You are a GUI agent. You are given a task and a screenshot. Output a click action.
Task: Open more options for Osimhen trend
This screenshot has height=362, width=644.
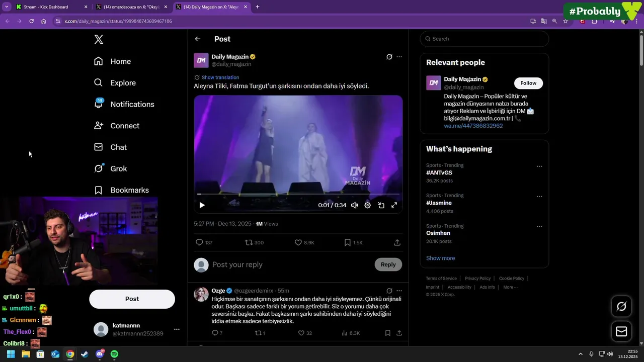click(539, 227)
